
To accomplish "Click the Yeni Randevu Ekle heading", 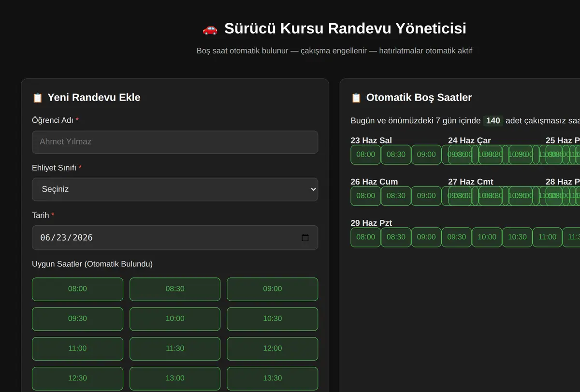I will coord(94,98).
